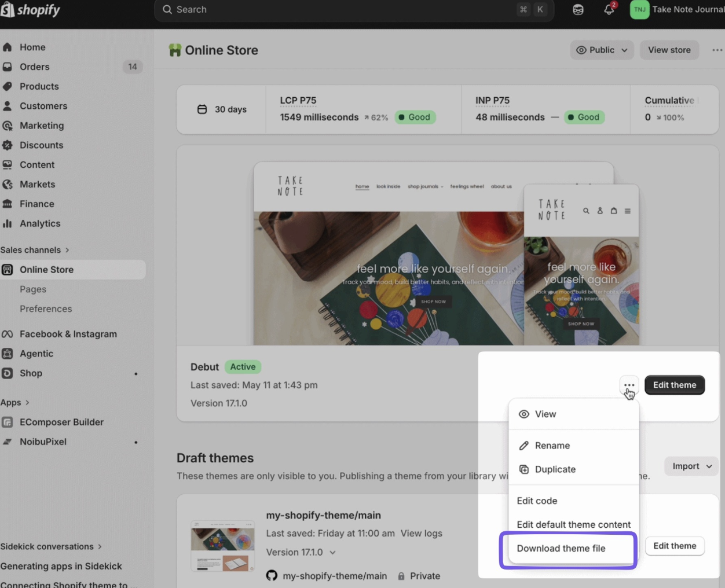Expand the Version 17.1.0 draft dropdown

(301, 553)
